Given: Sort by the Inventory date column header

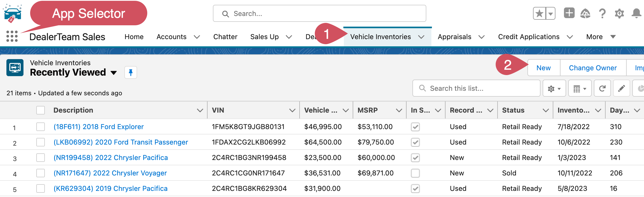Looking at the screenshot, I should point(574,110).
